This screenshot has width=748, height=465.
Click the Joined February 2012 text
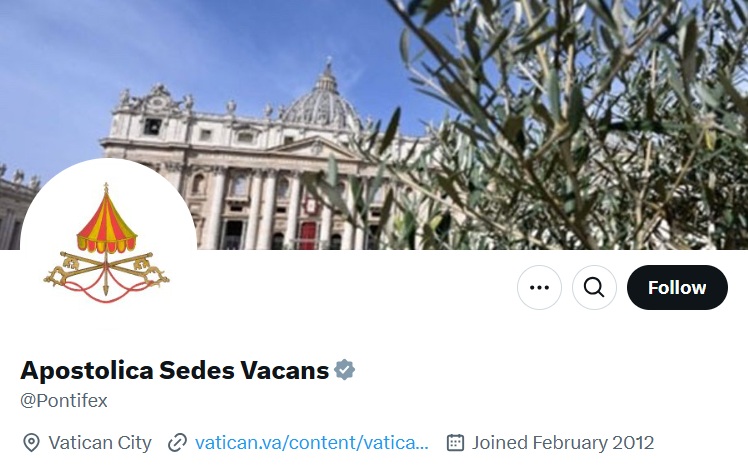[x=563, y=443]
